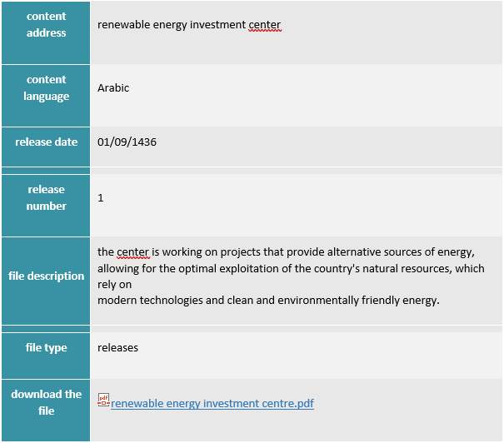Click the date value 01/09/1436
Screen dimensions: 504x443
127,142
